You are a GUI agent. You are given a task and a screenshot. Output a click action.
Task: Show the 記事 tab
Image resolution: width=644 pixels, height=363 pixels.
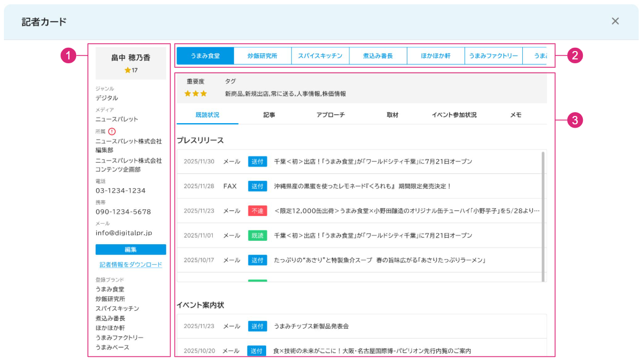[x=269, y=115]
